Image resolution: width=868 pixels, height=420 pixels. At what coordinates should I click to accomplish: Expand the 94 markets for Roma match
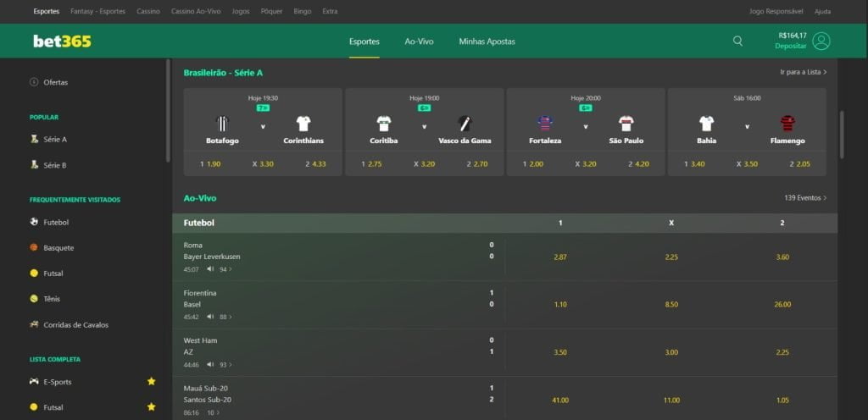[225, 269]
